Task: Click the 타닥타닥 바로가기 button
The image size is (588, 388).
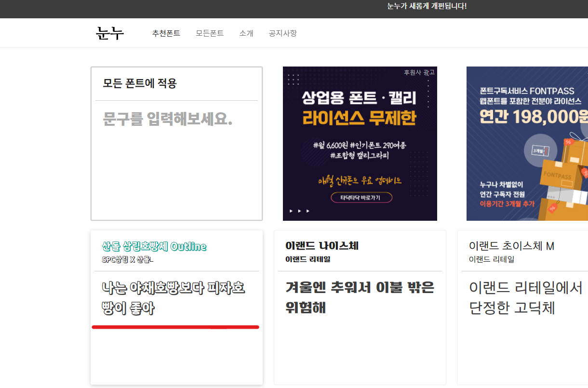Action: pos(361,198)
